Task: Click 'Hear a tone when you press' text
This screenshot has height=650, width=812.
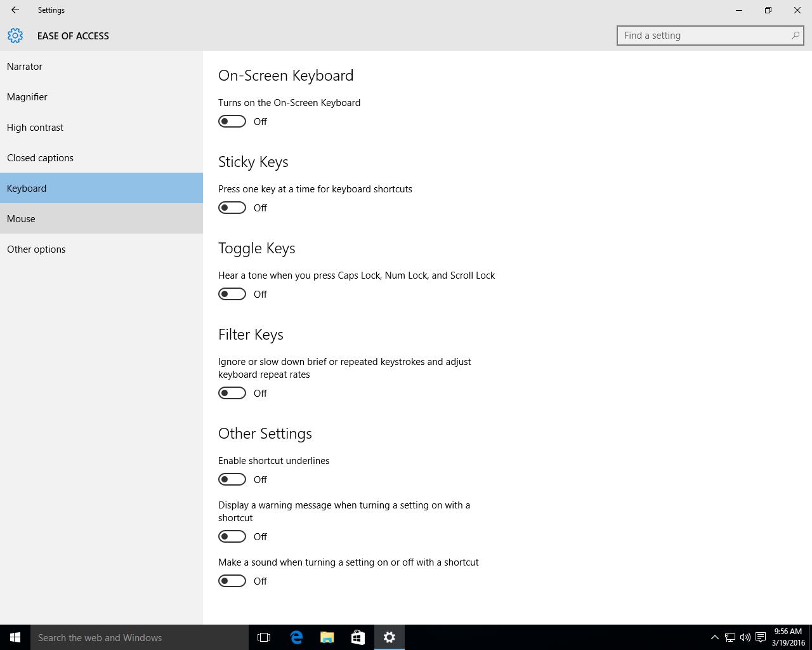Action: point(357,275)
